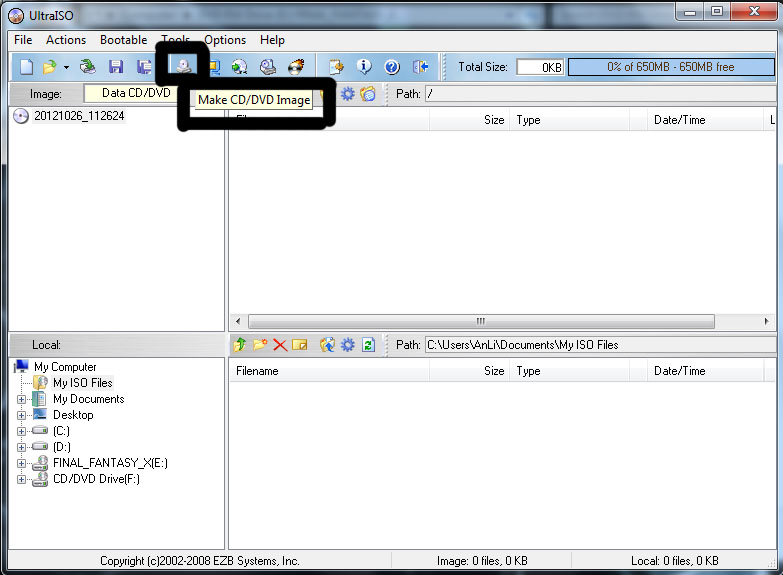The height and width of the screenshot is (575, 783).
Task: Select My Documents in the Local tree
Action: [88, 399]
